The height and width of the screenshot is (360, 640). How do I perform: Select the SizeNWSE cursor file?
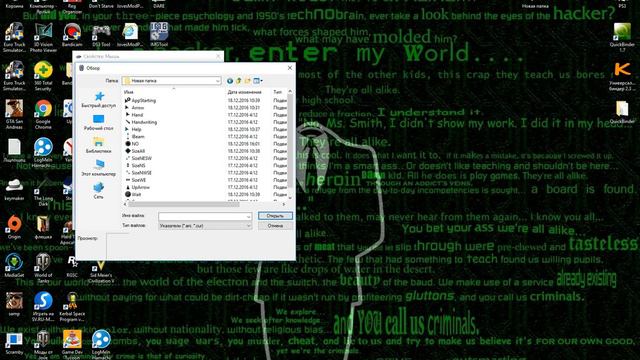coord(138,173)
